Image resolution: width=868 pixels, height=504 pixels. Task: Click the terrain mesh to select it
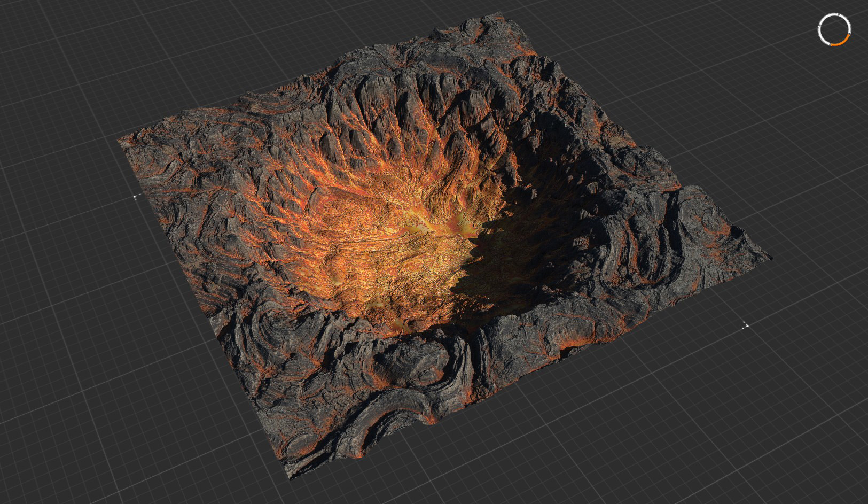[427, 241]
